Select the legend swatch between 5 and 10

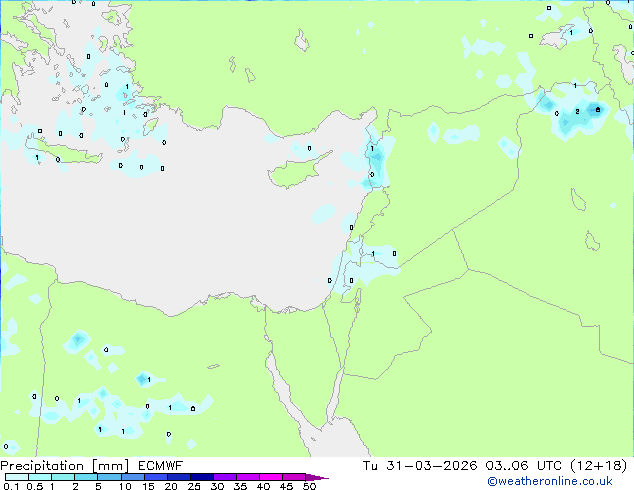coord(109,477)
